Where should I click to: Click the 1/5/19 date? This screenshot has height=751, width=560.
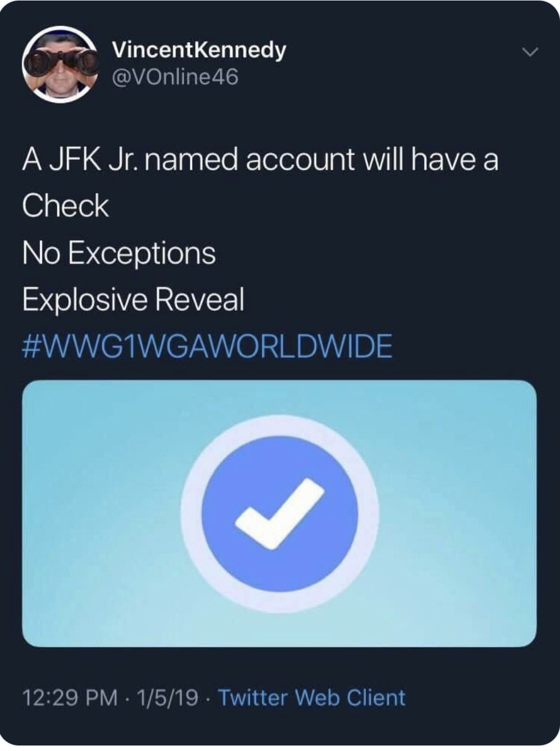(x=166, y=697)
